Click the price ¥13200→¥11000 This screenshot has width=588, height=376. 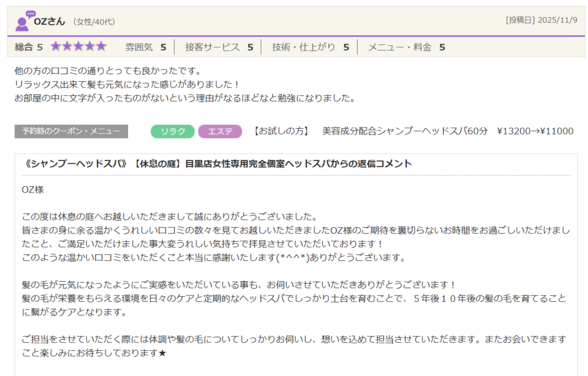535,131
